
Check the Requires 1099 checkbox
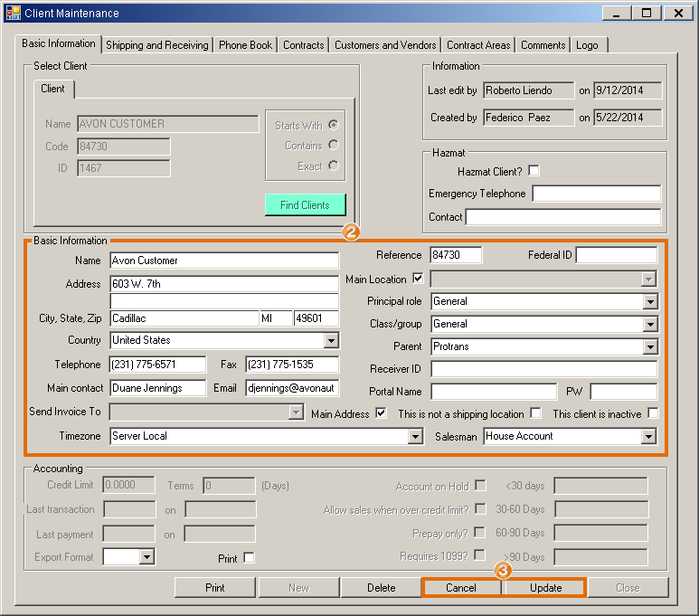click(479, 555)
